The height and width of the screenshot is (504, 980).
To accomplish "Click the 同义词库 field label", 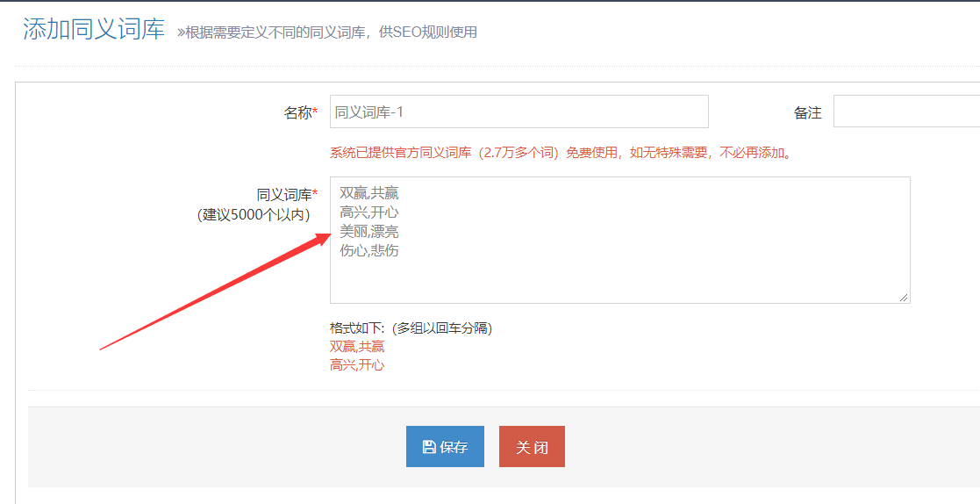I will coord(288,195).
